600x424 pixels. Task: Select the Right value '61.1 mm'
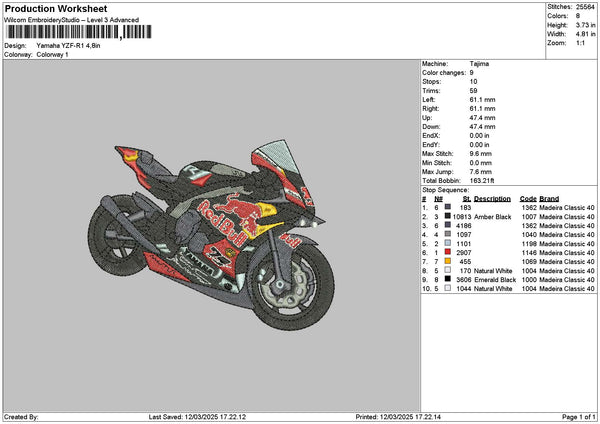(x=483, y=109)
